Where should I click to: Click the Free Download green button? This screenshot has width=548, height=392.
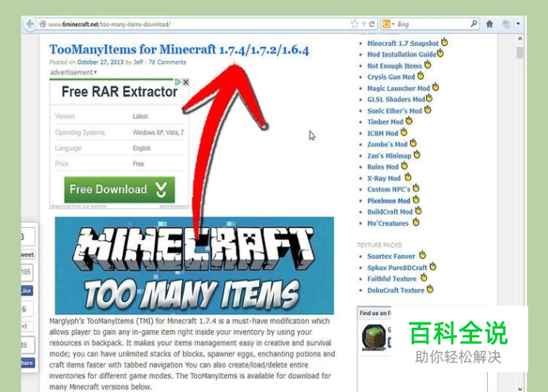coord(120,189)
